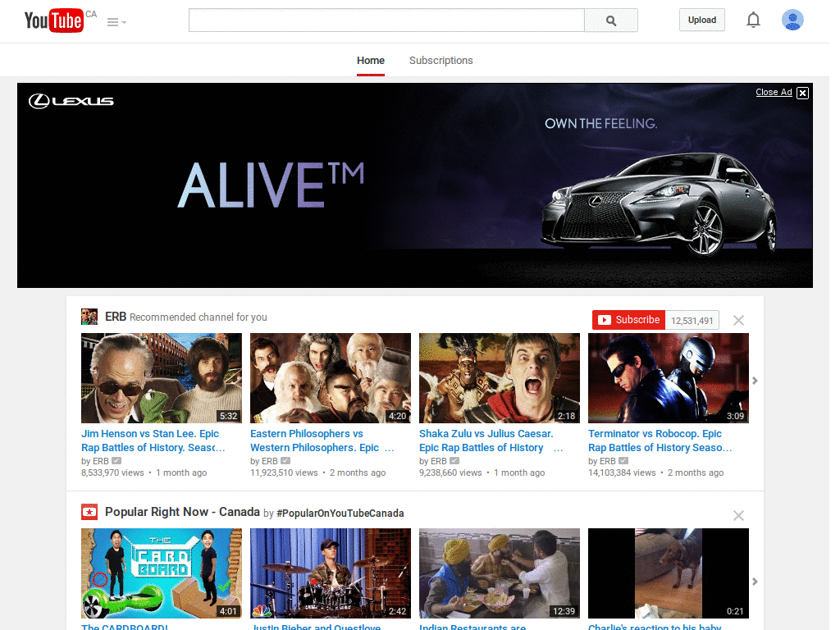
Task: Show next popular videos with arrow
Action: pos(755,582)
